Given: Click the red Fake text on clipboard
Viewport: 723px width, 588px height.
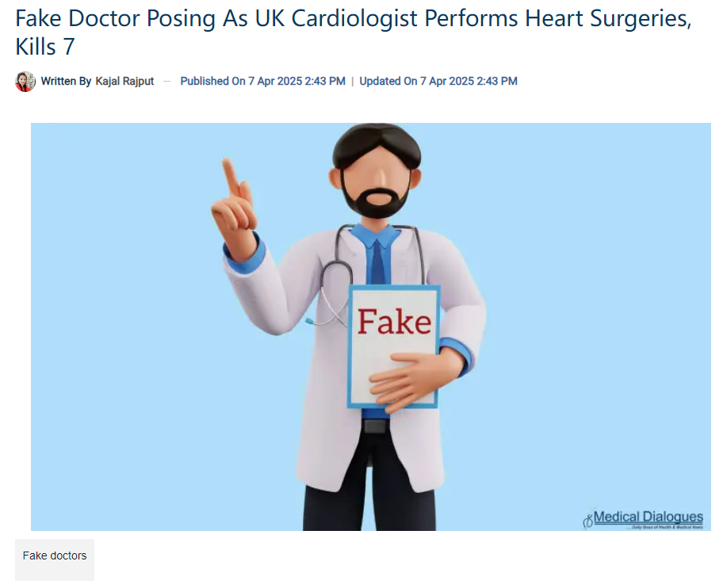Looking at the screenshot, I should pos(394,321).
